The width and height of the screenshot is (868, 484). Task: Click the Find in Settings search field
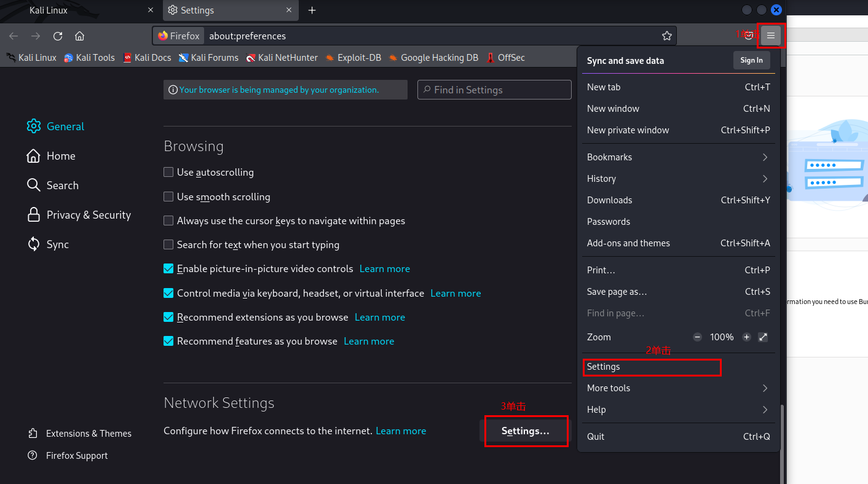(x=495, y=90)
